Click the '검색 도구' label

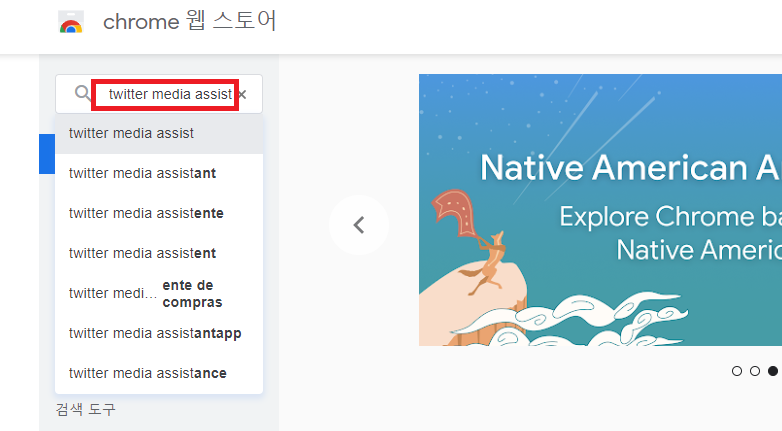tap(85, 410)
